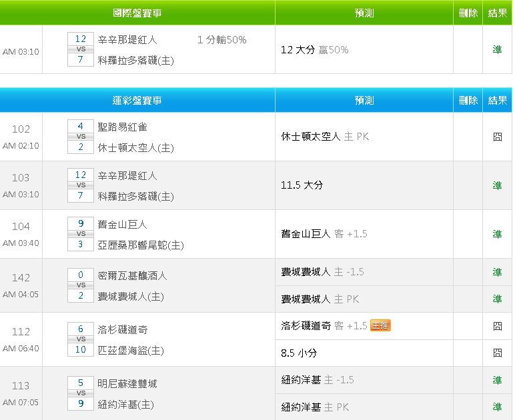Click score 4 for 聖路易紅雀
513x420 pixels.
click(x=81, y=126)
